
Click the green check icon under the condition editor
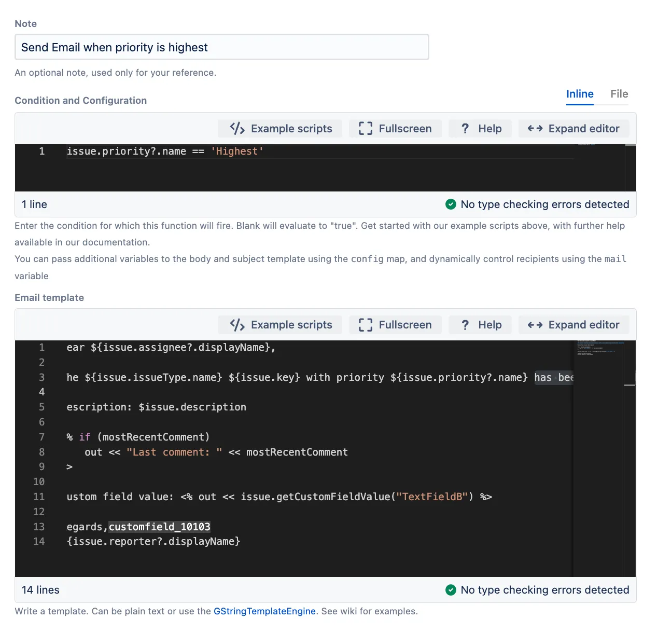coord(451,204)
